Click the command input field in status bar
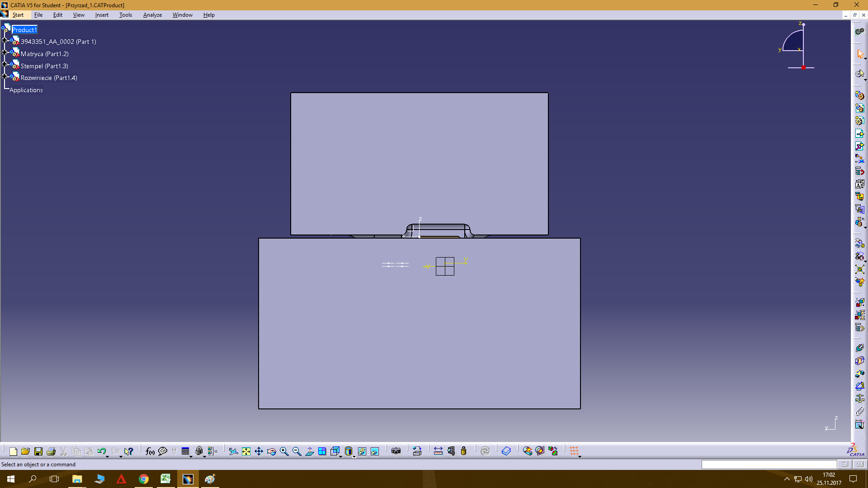The height and width of the screenshot is (488, 868). coord(769,465)
